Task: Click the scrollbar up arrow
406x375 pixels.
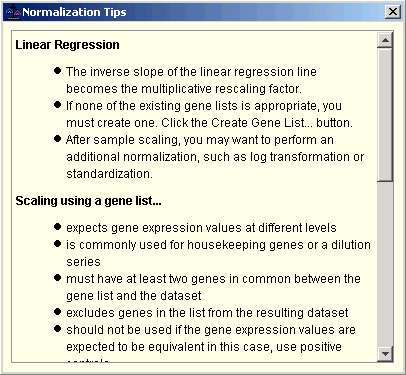Action: pos(385,40)
